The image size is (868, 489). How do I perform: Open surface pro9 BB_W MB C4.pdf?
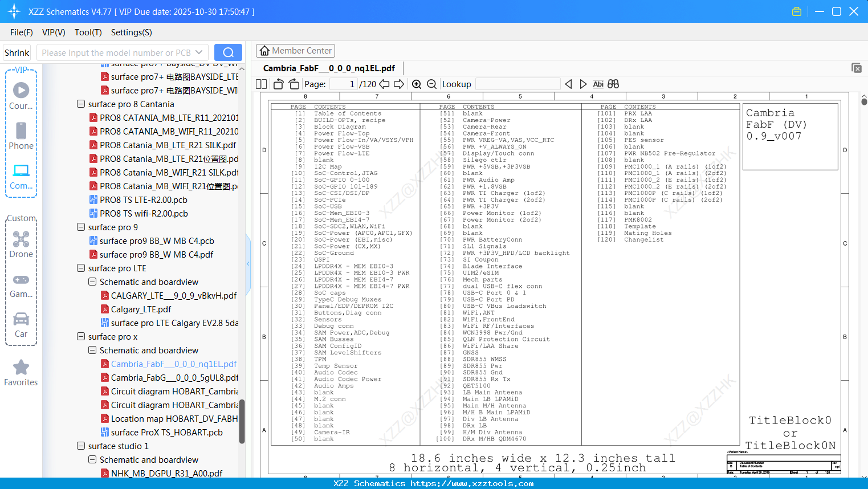tap(152, 255)
